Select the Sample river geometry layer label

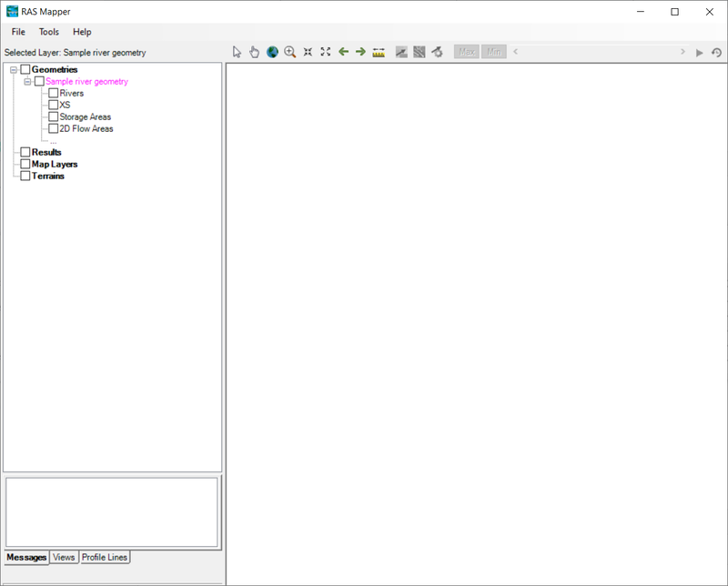click(86, 81)
